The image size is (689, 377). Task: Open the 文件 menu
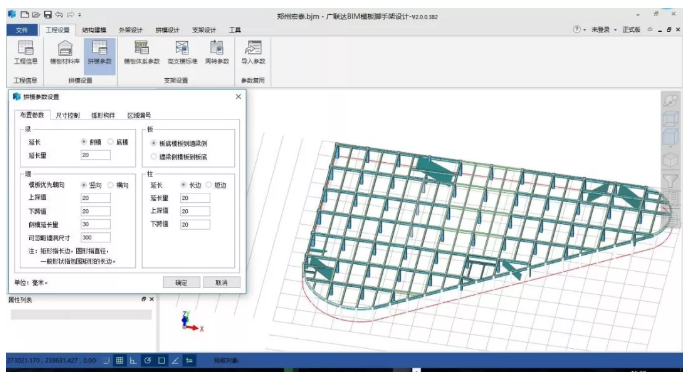click(x=22, y=30)
